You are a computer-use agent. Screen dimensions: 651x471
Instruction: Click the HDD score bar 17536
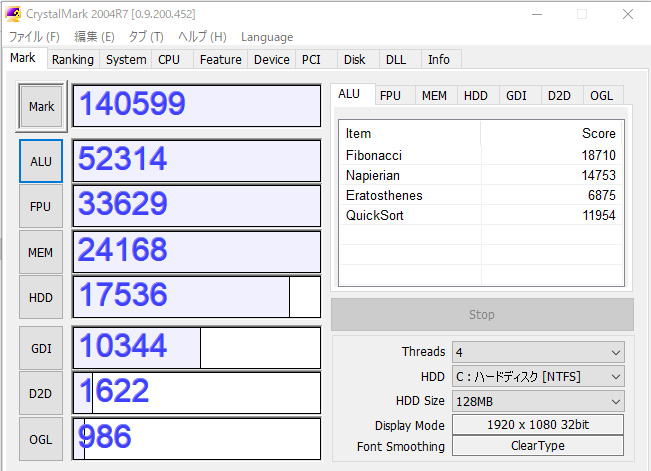(197, 297)
